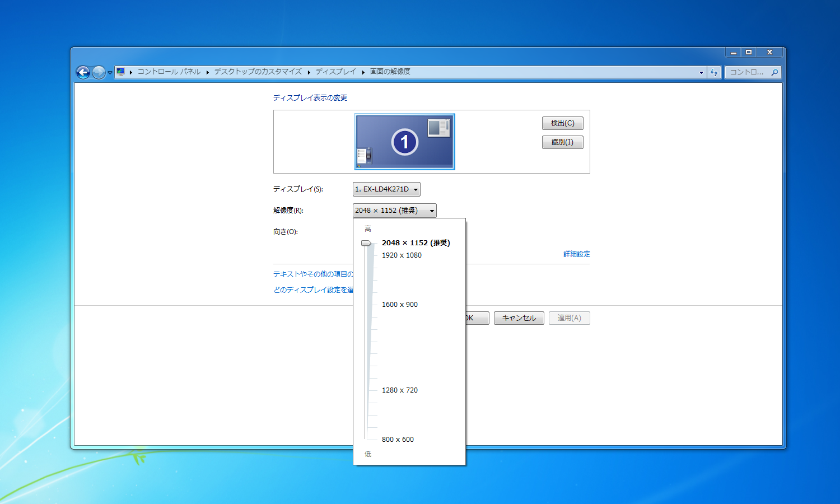
Task: Open ディスプレイ breadcrumb
Action: click(335, 72)
